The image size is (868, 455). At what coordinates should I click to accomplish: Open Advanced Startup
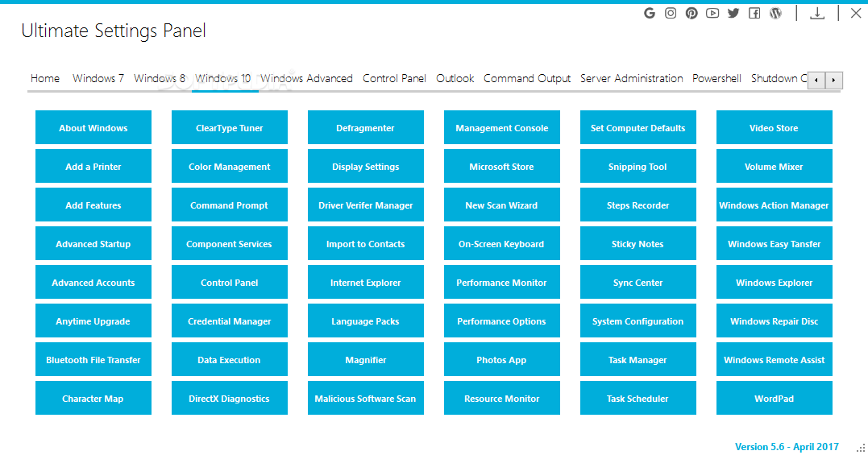pyautogui.click(x=93, y=244)
